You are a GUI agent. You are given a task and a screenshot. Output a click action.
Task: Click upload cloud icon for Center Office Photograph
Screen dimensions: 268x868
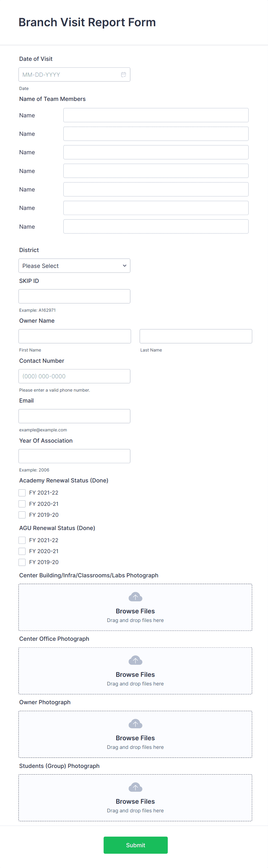(x=135, y=660)
